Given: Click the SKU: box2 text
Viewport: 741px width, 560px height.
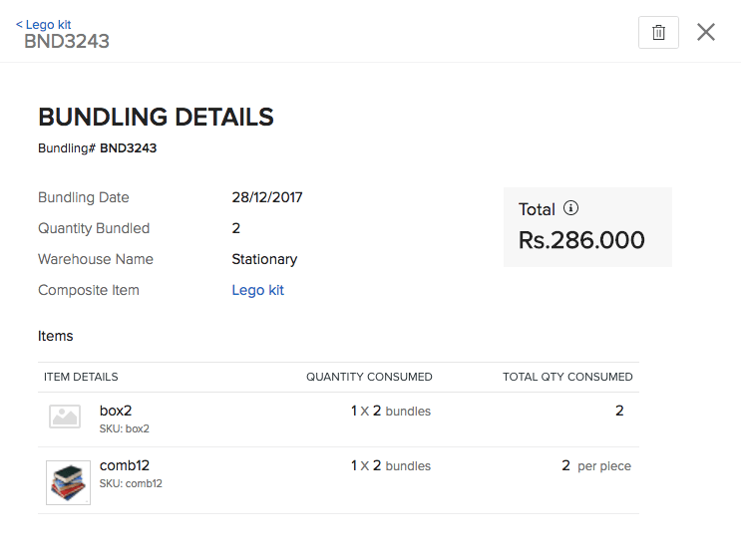Looking at the screenshot, I should pos(124,428).
